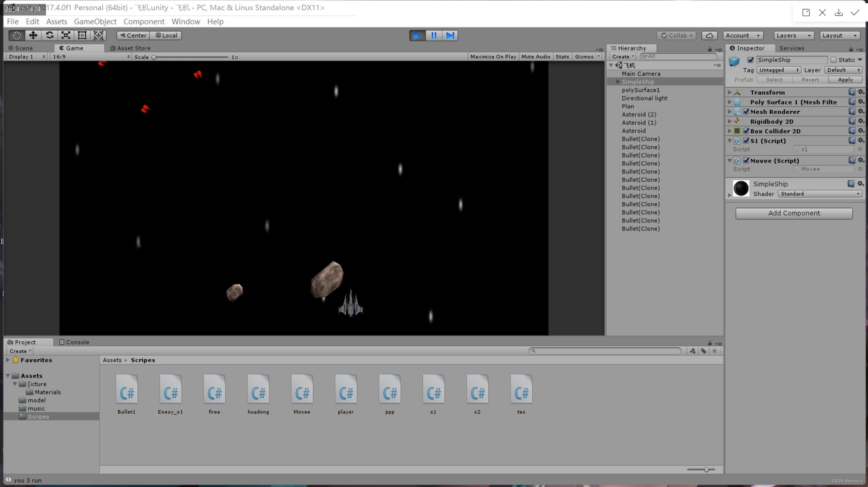Viewport: 868px width, 487px height.
Task: Open Rigidbody 2D help reference icon
Action: click(852, 121)
